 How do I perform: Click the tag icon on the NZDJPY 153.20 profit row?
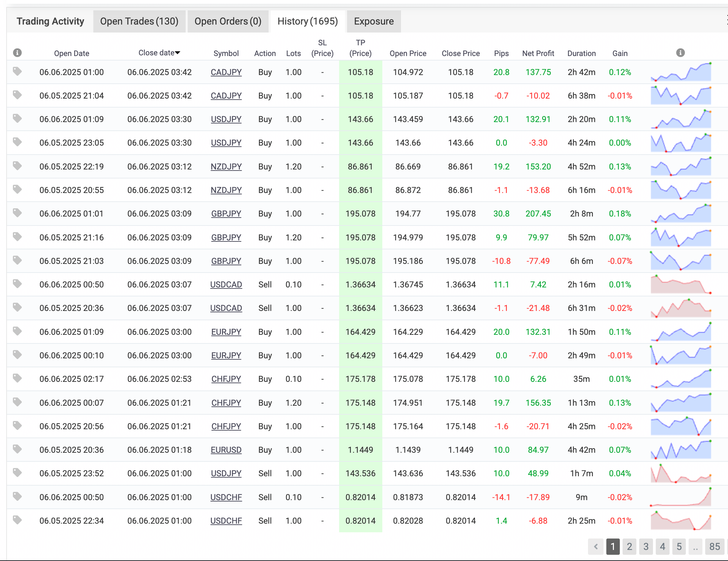coord(17,166)
